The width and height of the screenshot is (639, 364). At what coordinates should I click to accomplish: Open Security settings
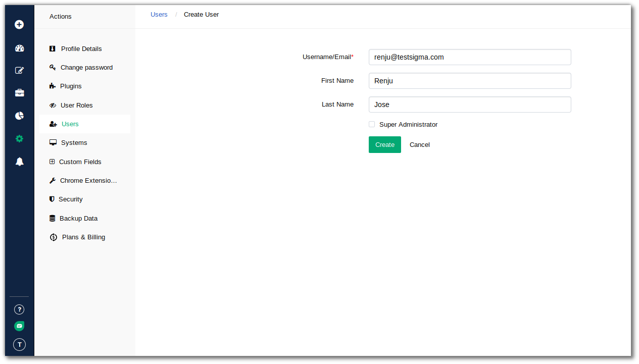85,199
